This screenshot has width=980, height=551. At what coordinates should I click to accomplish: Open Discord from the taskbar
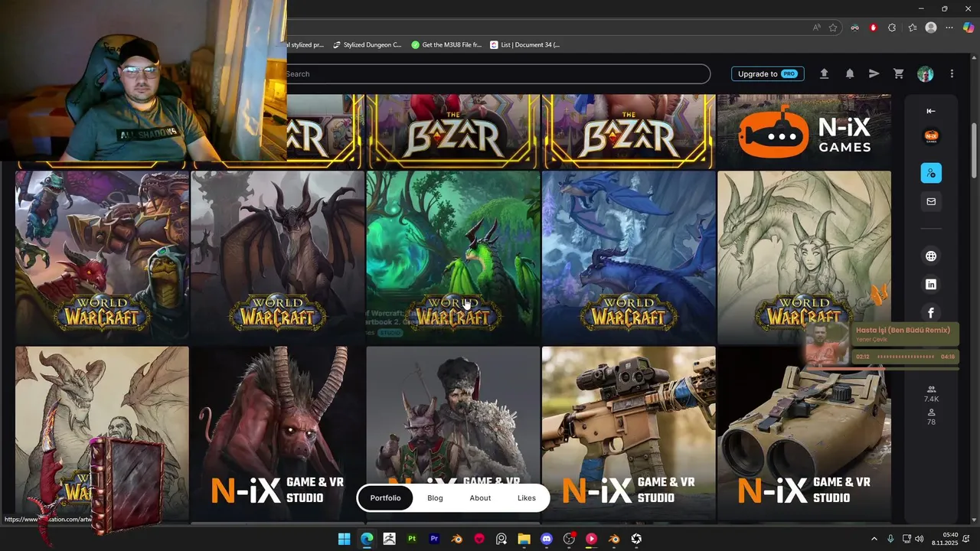(x=546, y=539)
